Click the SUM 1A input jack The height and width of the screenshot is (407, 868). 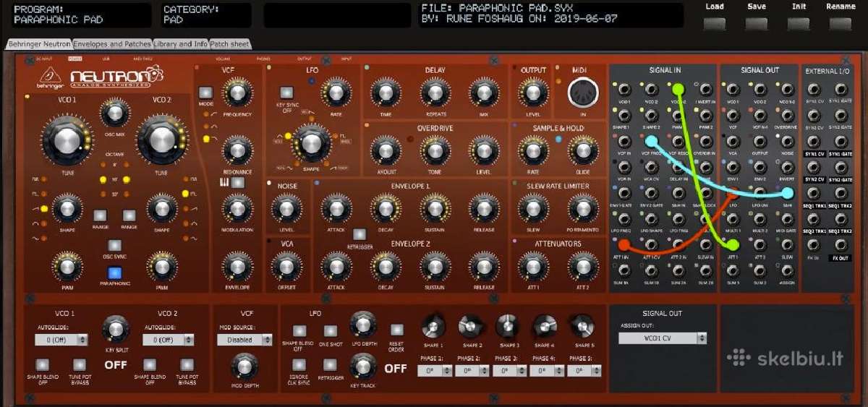tap(624, 270)
